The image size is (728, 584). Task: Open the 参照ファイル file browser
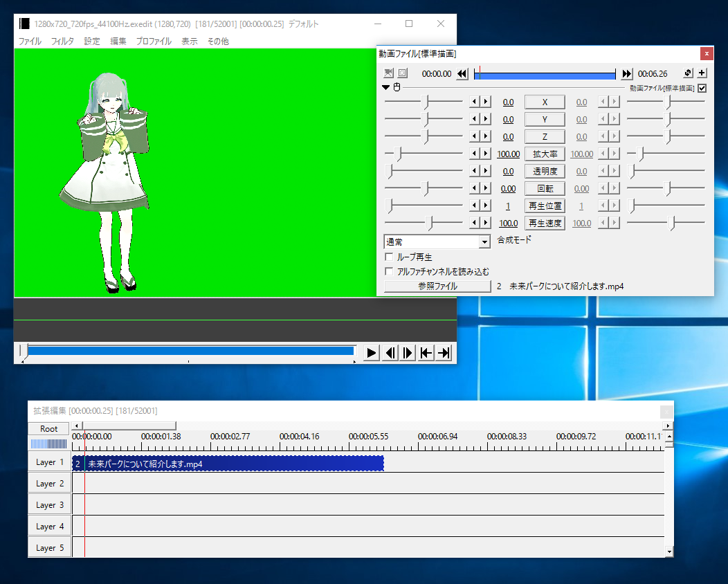pyautogui.click(x=437, y=286)
